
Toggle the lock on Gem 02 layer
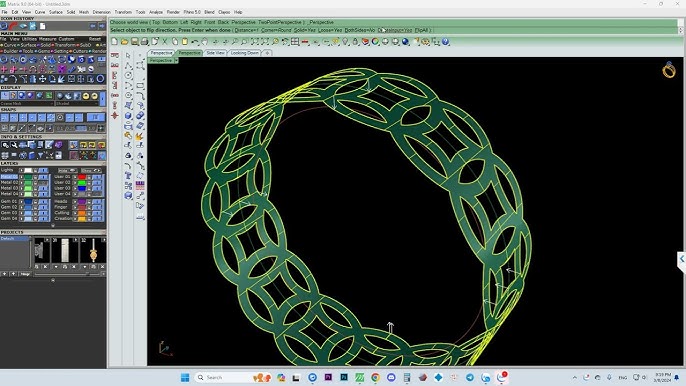(x=36, y=207)
